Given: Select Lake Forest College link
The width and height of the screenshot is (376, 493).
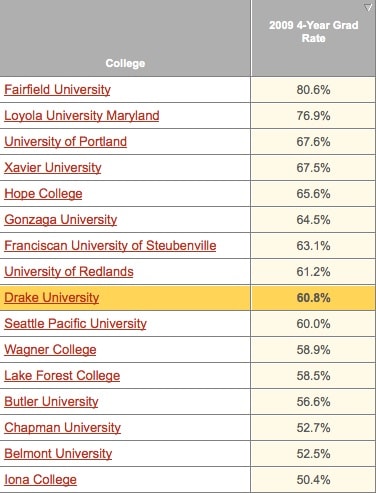Looking at the screenshot, I should click(62, 376).
